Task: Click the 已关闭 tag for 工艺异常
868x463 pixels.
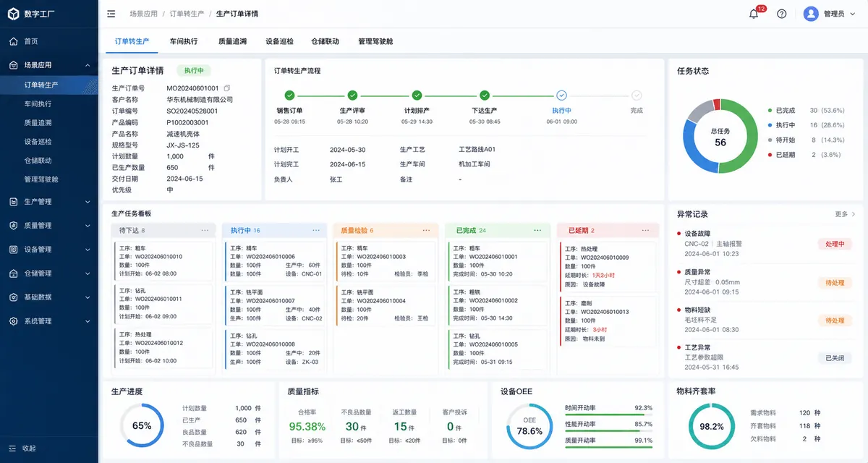Action: 835,357
